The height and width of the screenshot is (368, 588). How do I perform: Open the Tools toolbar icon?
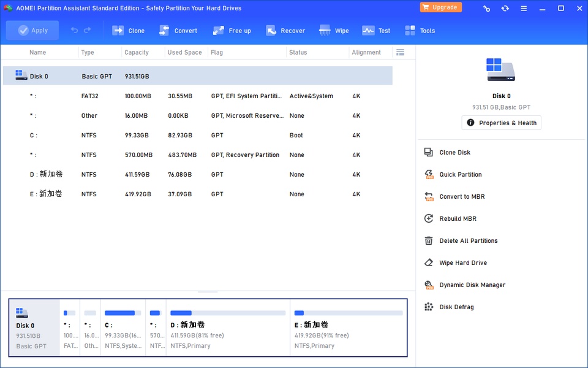coord(410,31)
